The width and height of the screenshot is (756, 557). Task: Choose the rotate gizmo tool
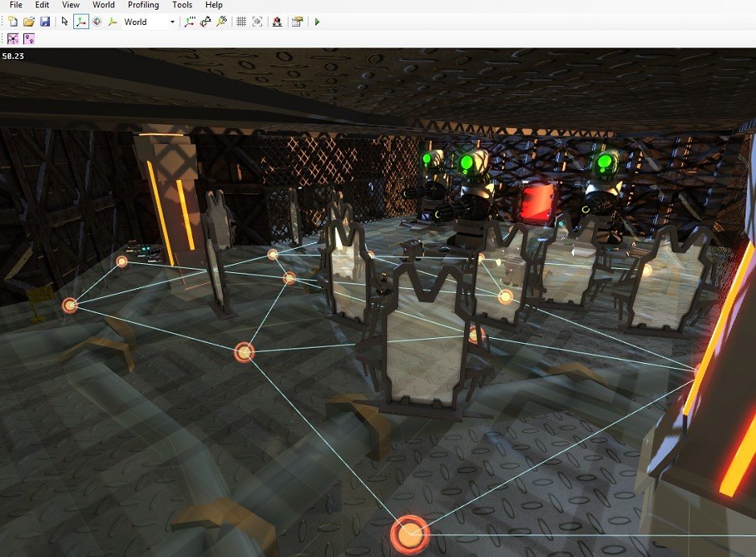97,22
